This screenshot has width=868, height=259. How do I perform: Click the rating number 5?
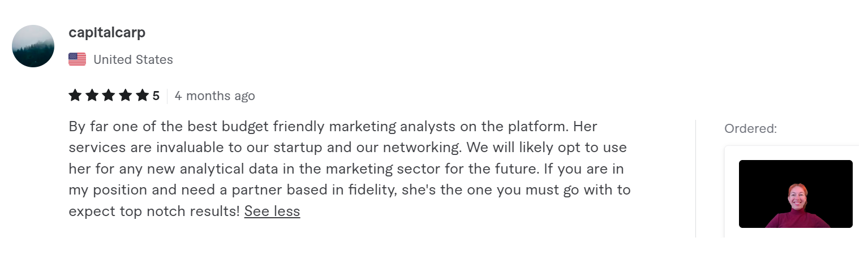point(156,96)
